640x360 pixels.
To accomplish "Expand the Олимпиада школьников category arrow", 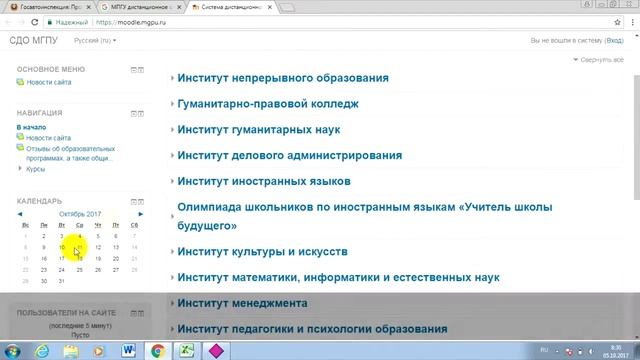I will [172, 216].
